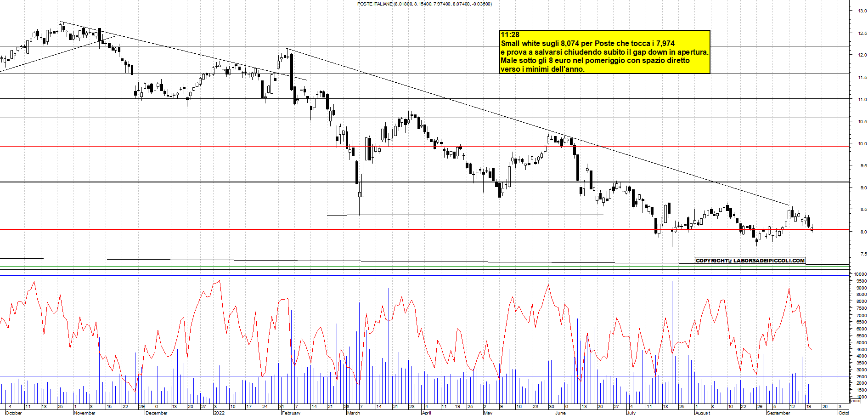Click the 5000 volume axis label
Screen dimensions: 868x415
pyautogui.click(x=862, y=343)
